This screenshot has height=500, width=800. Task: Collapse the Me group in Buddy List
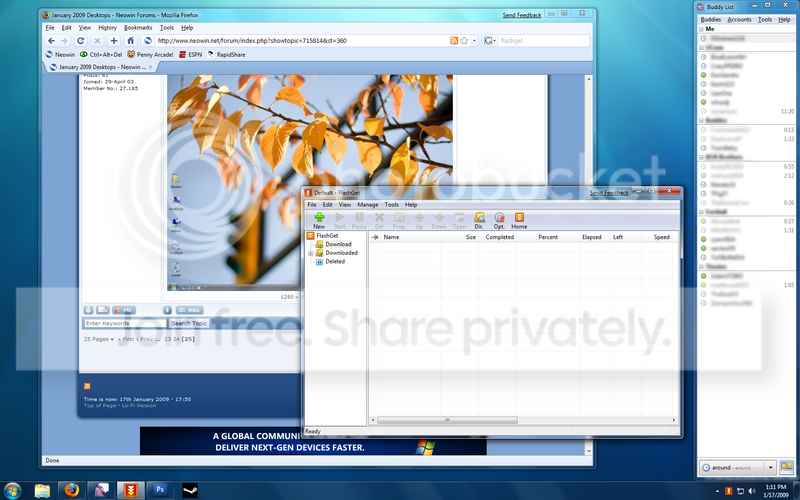pos(702,29)
